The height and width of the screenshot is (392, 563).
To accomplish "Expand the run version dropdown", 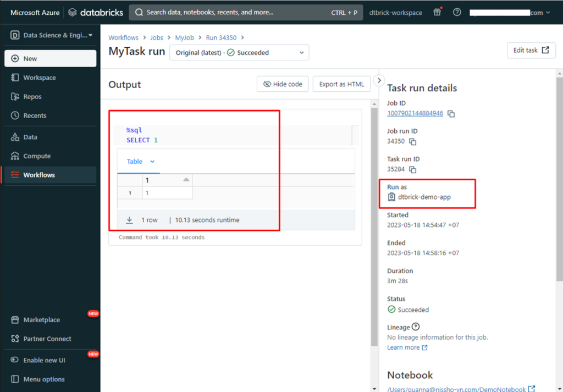I will (301, 53).
